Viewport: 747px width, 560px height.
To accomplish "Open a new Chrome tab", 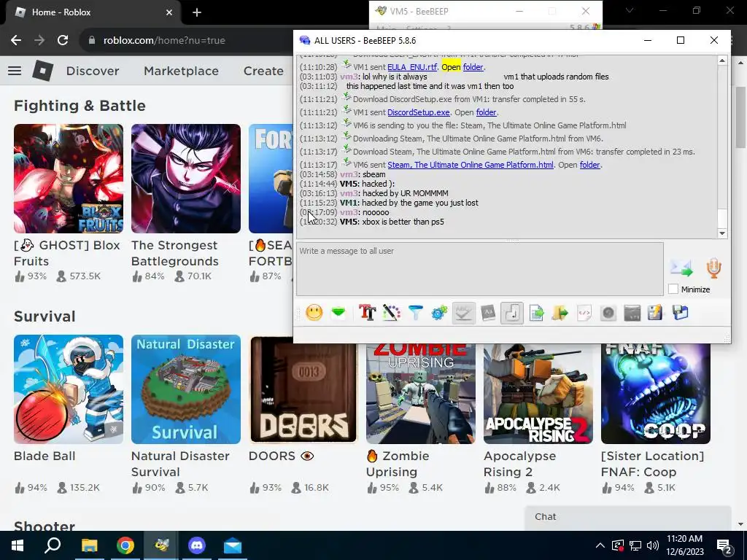I will click(197, 12).
